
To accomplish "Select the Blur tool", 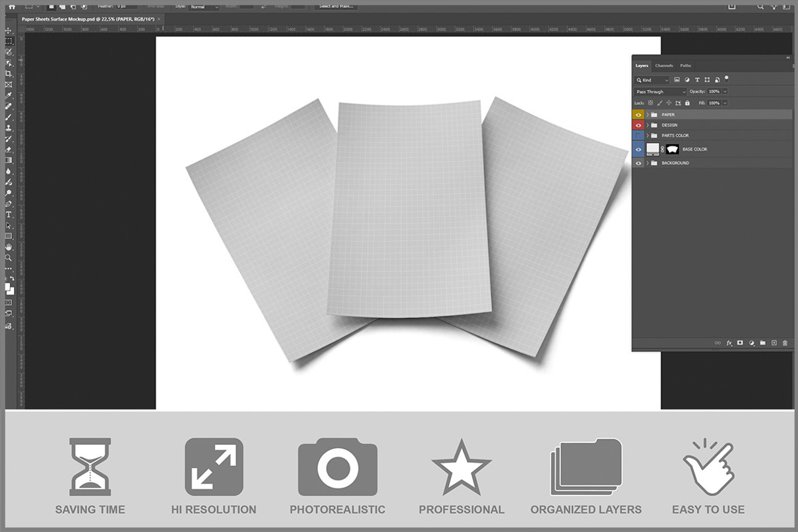I will pos(9,171).
